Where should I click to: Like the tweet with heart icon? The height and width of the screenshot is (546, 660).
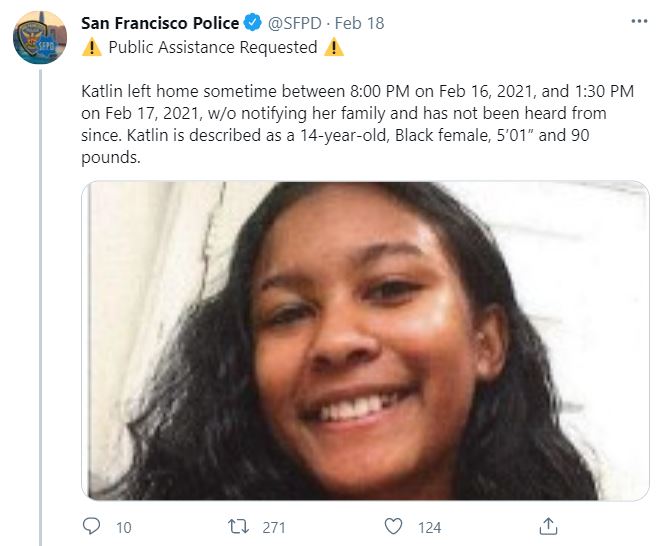coord(394,525)
